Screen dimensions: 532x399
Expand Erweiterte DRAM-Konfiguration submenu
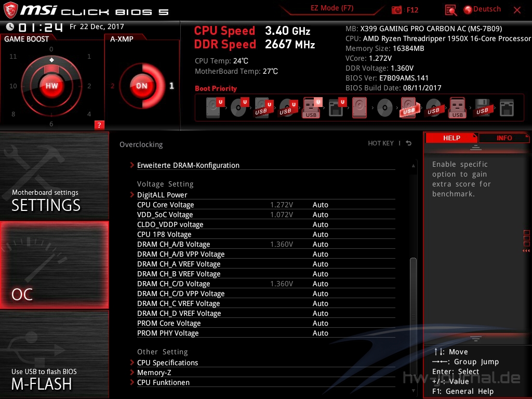(188, 165)
